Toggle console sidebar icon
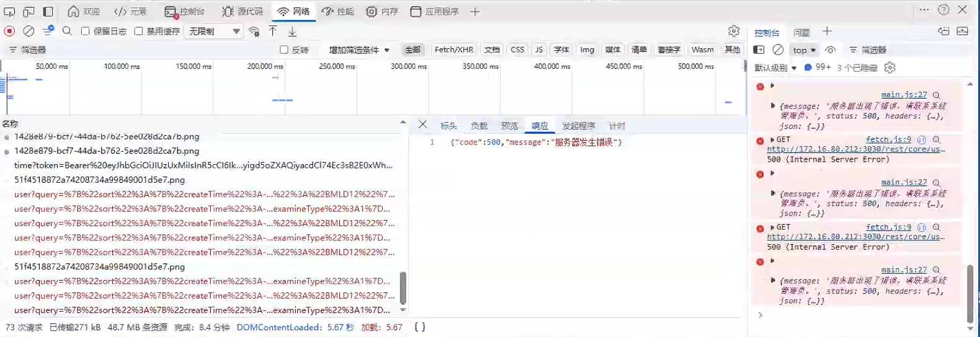 [x=759, y=50]
